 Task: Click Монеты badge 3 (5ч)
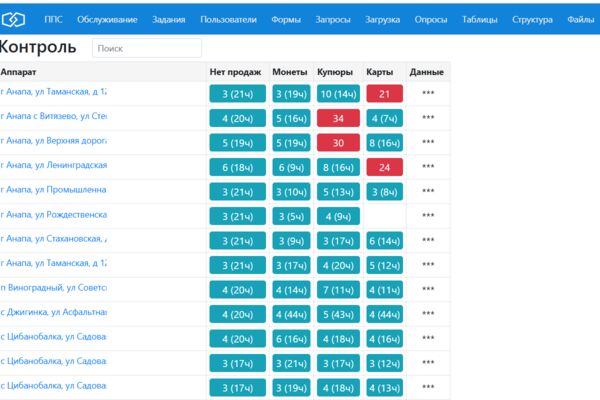click(x=291, y=216)
